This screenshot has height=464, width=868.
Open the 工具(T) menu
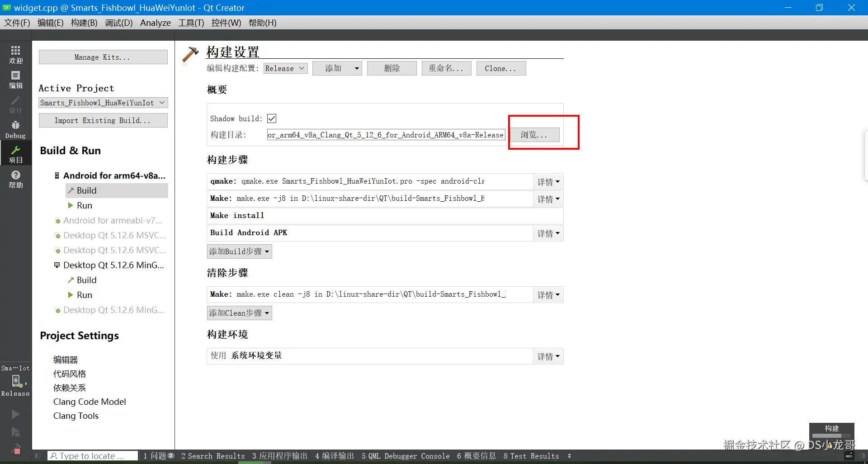pyautogui.click(x=191, y=23)
